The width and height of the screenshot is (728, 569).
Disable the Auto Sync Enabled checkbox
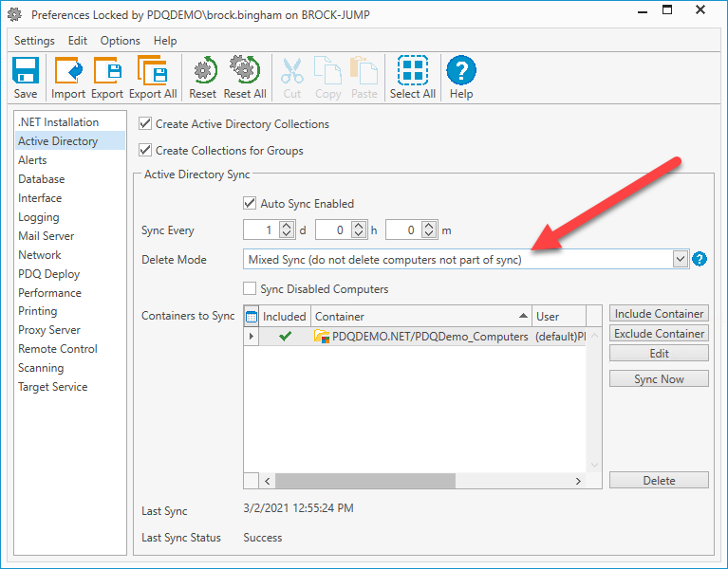tap(250, 203)
